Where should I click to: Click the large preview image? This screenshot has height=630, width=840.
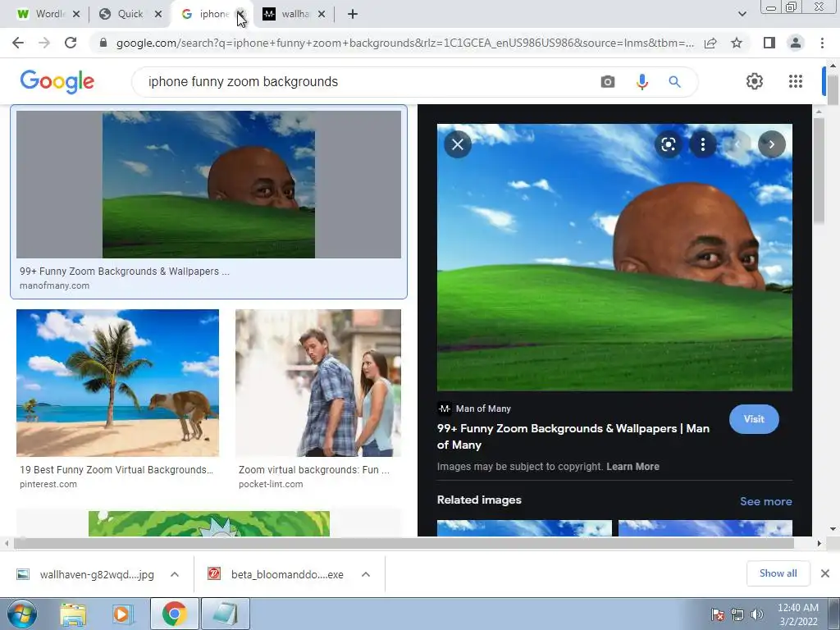coord(614,257)
